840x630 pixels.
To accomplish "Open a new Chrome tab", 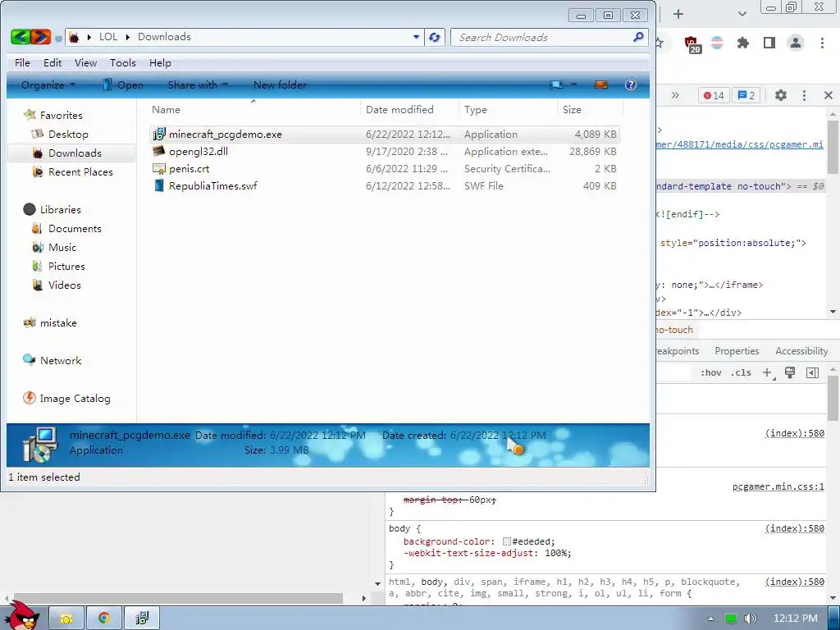I will (x=678, y=15).
